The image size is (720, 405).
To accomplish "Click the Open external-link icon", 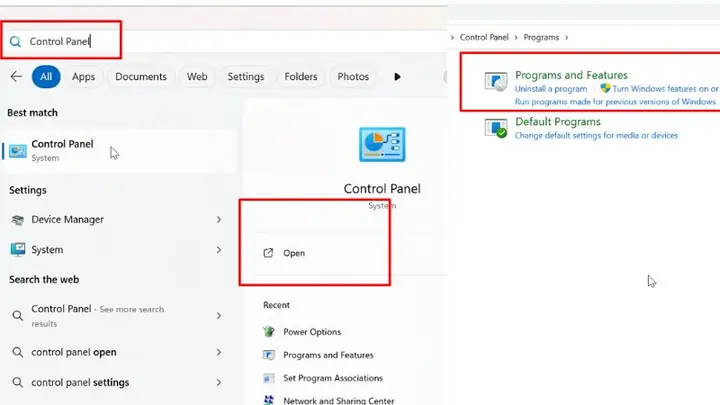I will 268,253.
